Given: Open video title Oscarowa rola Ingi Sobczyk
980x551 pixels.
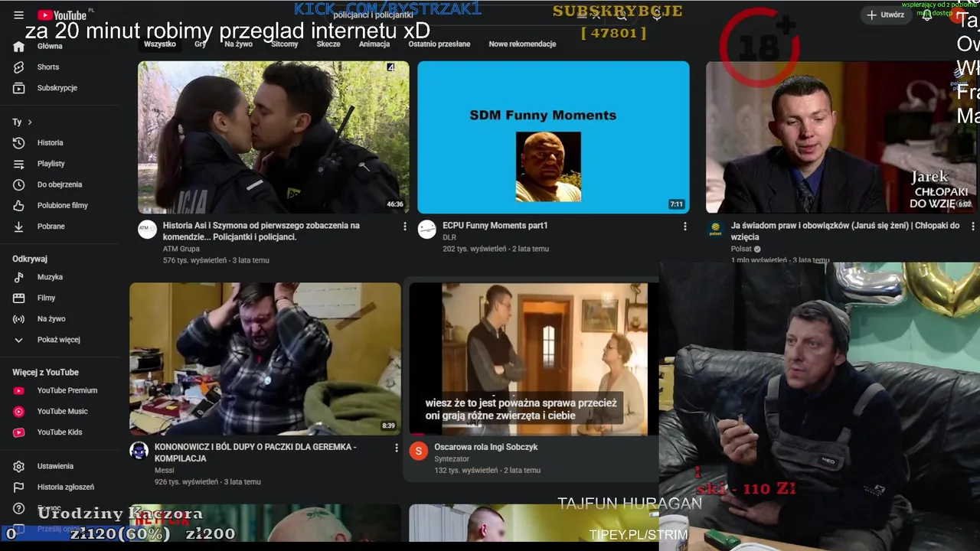Looking at the screenshot, I should pos(486,447).
